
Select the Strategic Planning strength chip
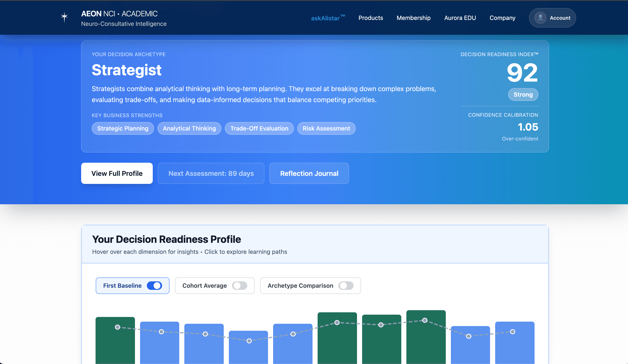pos(123,129)
